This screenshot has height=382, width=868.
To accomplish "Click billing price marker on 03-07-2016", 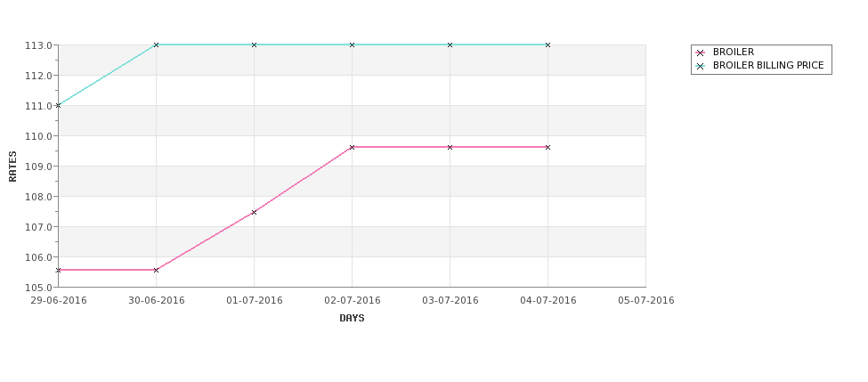I will pyautogui.click(x=450, y=45).
